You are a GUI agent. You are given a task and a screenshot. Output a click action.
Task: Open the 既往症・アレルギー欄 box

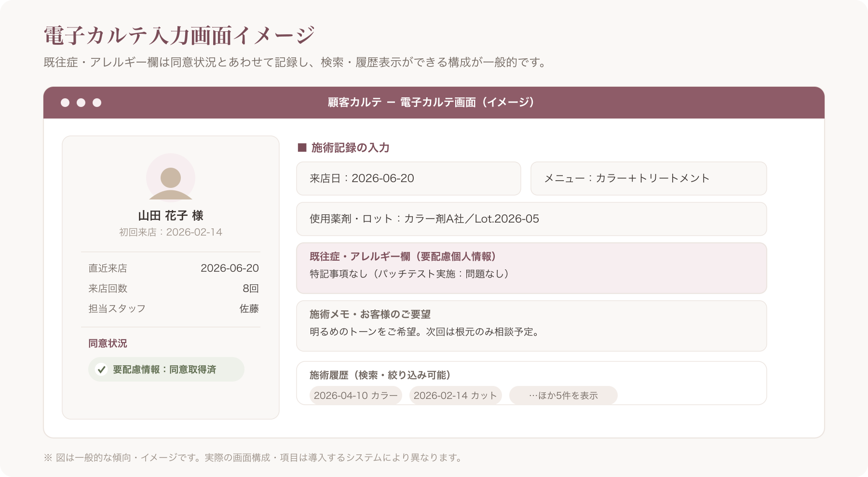531,268
